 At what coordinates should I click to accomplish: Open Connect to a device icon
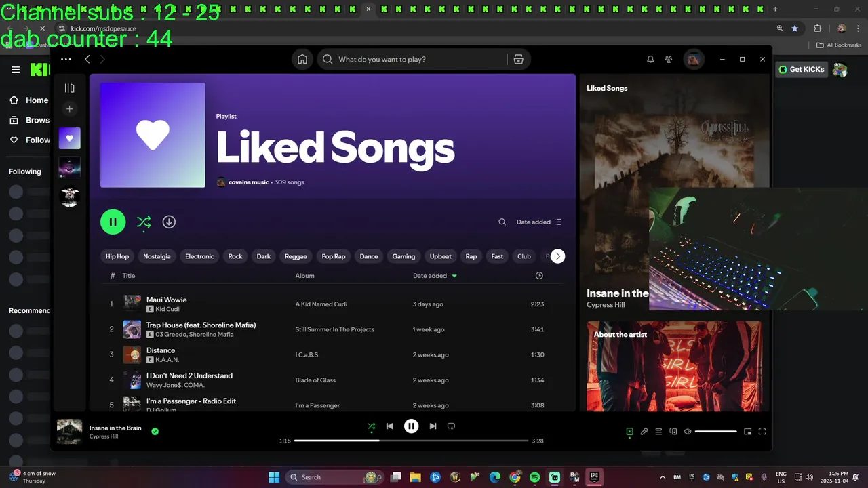click(673, 432)
